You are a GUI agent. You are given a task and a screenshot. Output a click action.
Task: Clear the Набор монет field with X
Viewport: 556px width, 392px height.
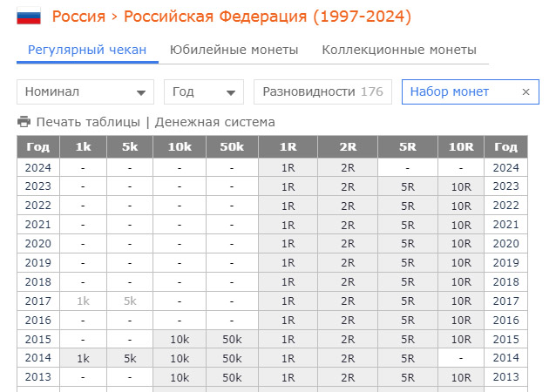click(525, 91)
